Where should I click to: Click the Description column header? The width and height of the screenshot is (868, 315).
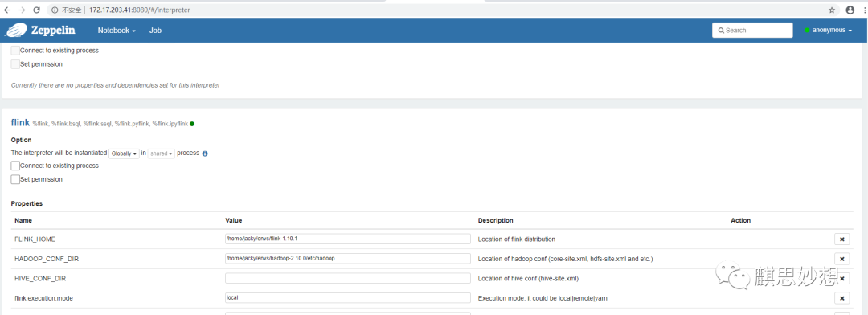pyautogui.click(x=495, y=220)
